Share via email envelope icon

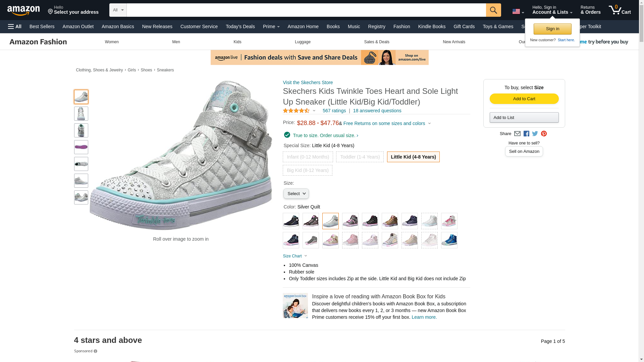click(x=517, y=134)
